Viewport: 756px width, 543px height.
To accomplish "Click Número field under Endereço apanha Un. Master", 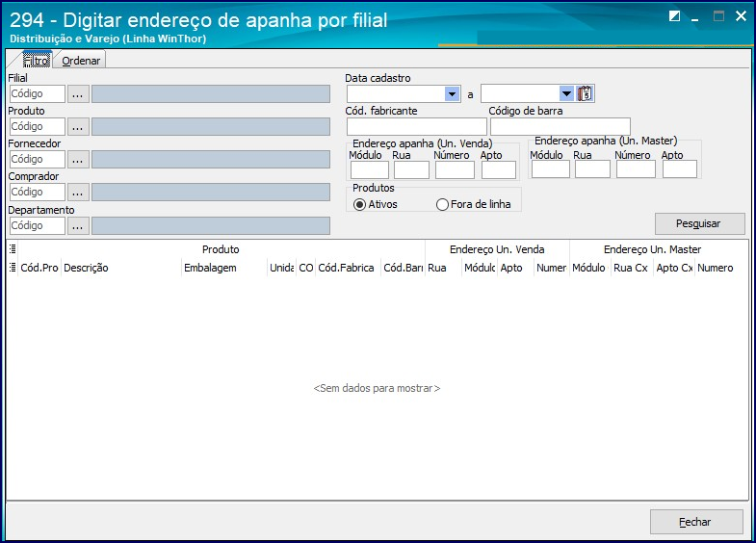I will [x=636, y=169].
